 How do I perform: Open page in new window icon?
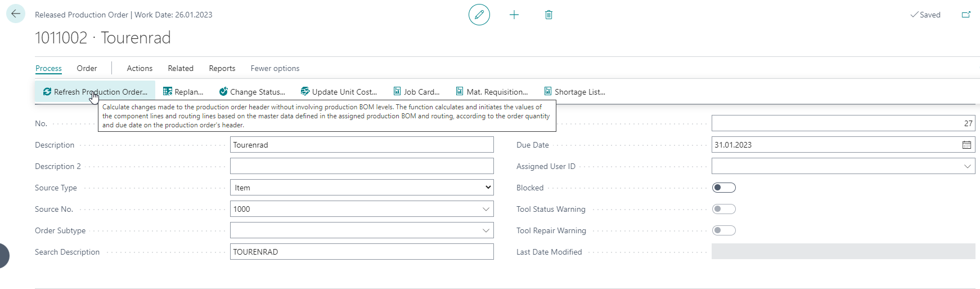[x=966, y=15]
